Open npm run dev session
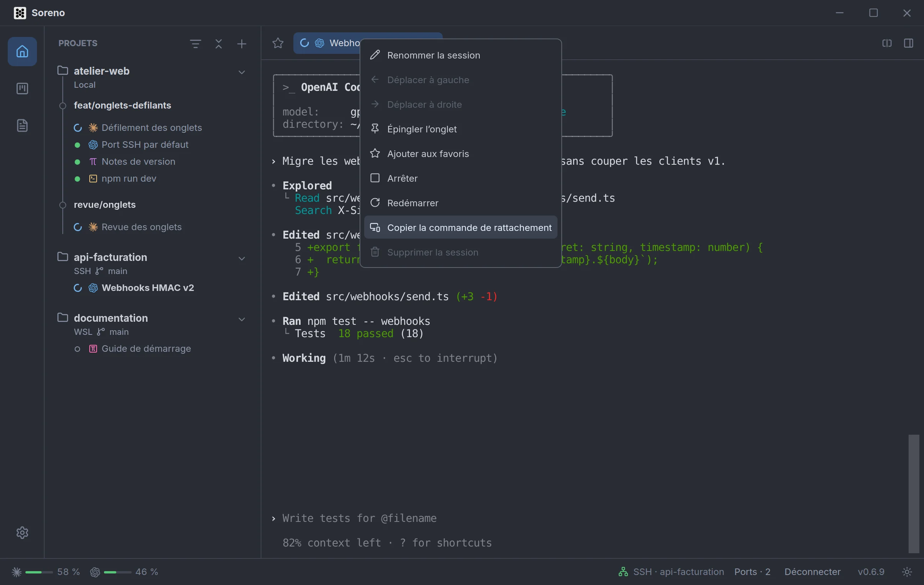 coord(129,179)
